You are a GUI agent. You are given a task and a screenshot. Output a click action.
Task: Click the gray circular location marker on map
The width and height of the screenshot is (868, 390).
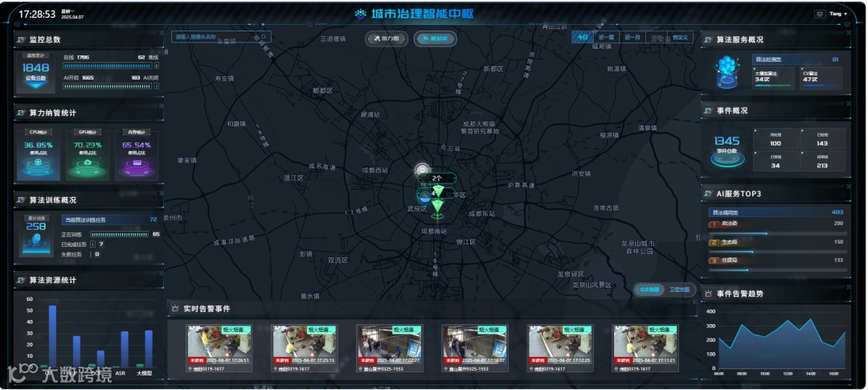pyautogui.click(x=423, y=169)
